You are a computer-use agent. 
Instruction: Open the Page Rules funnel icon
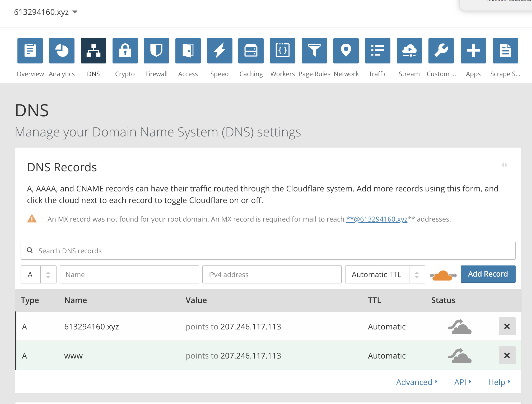point(314,51)
